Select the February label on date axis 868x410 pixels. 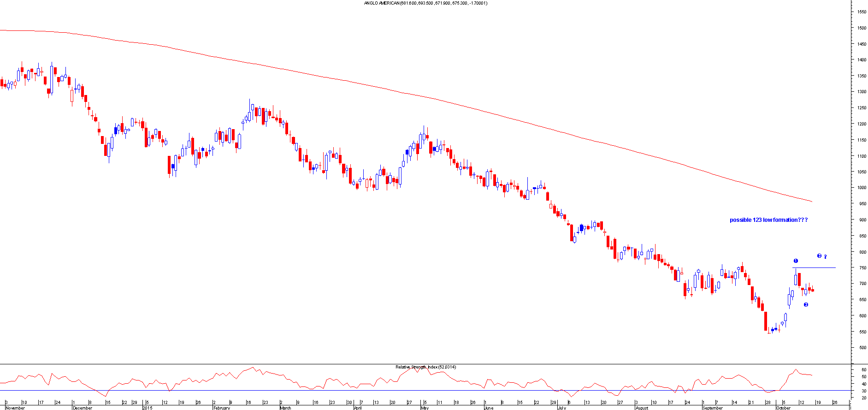coord(221,408)
